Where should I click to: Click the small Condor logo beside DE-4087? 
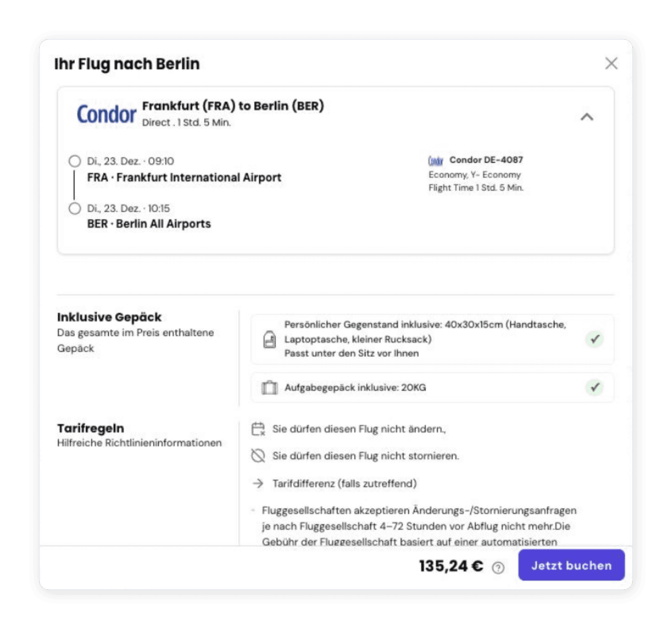[436, 161]
